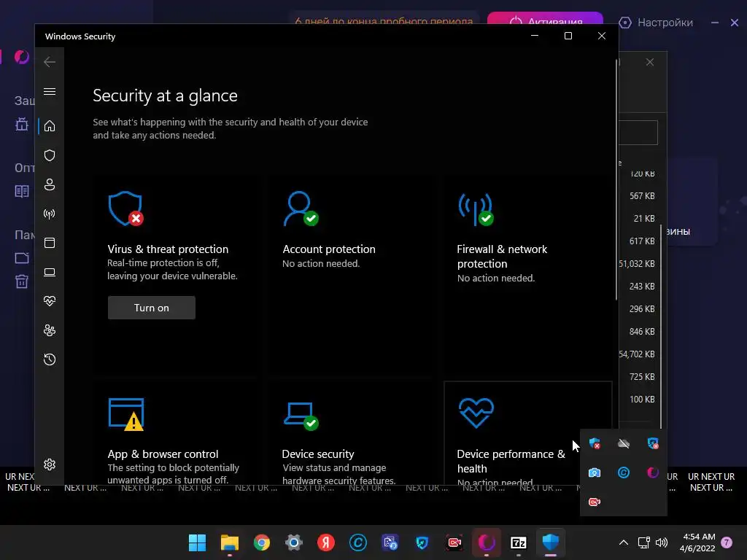The image size is (747, 560).
Task: Open Device performance & health sidebar heart
Action: coord(50,301)
